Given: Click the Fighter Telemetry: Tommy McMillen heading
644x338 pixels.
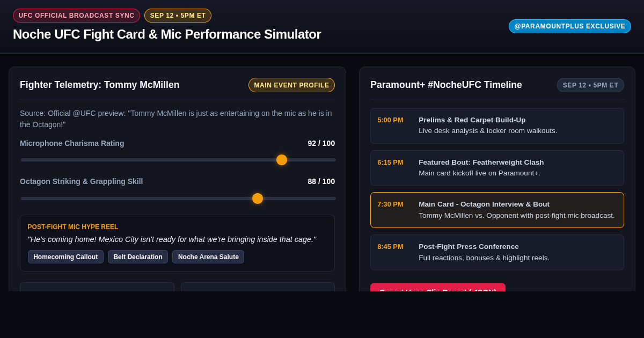Looking at the screenshot, I should (x=100, y=85).
